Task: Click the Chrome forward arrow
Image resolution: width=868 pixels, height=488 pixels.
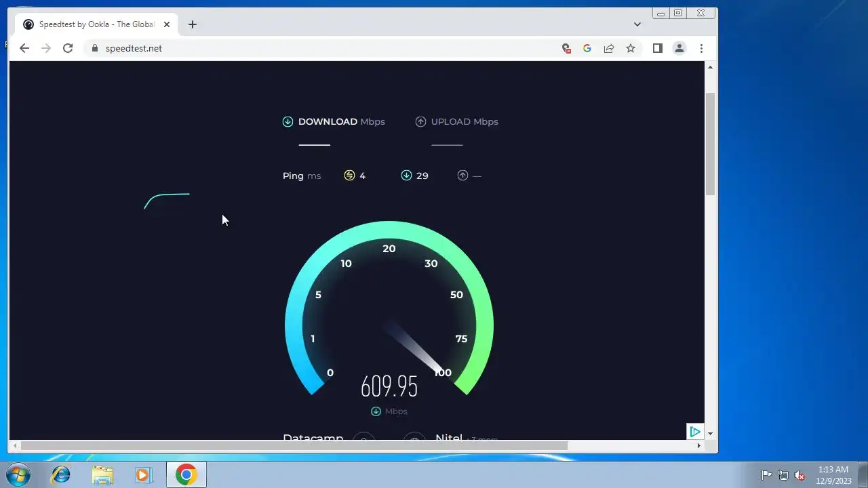Action: coord(46,48)
